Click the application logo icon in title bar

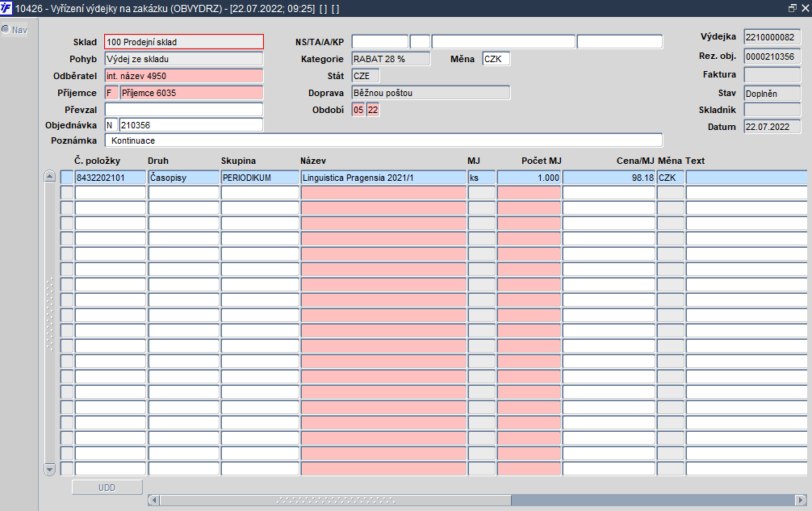coord(6,8)
